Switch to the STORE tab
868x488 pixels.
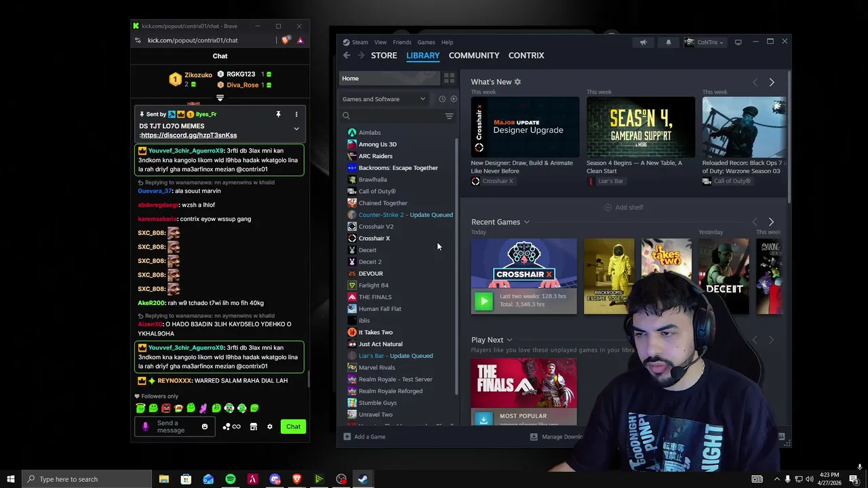click(384, 56)
